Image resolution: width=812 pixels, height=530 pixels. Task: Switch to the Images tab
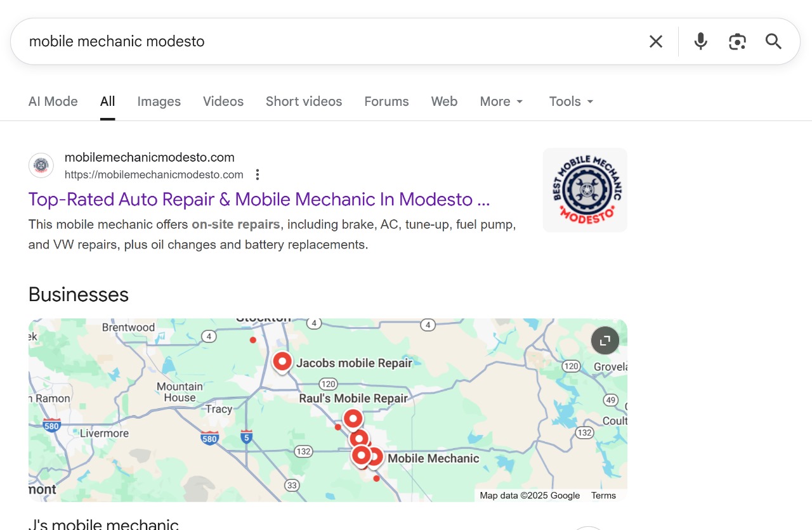(x=159, y=101)
